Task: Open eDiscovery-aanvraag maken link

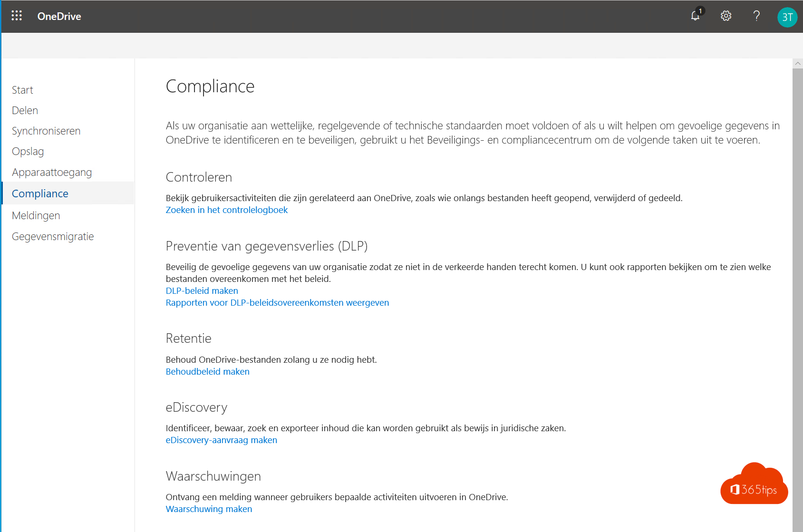Action: pos(222,440)
